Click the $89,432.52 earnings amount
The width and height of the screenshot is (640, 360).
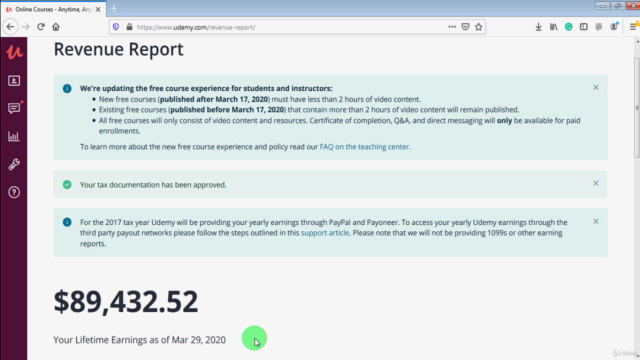pos(126,302)
